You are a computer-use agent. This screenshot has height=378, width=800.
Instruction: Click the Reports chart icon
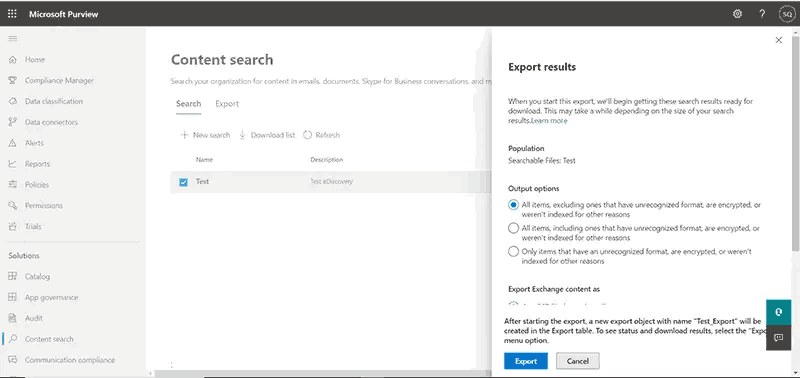tap(13, 164)
